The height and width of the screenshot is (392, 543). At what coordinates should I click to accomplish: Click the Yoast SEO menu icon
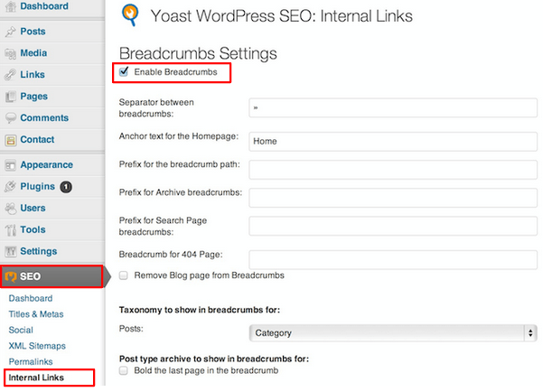[11, 276]
